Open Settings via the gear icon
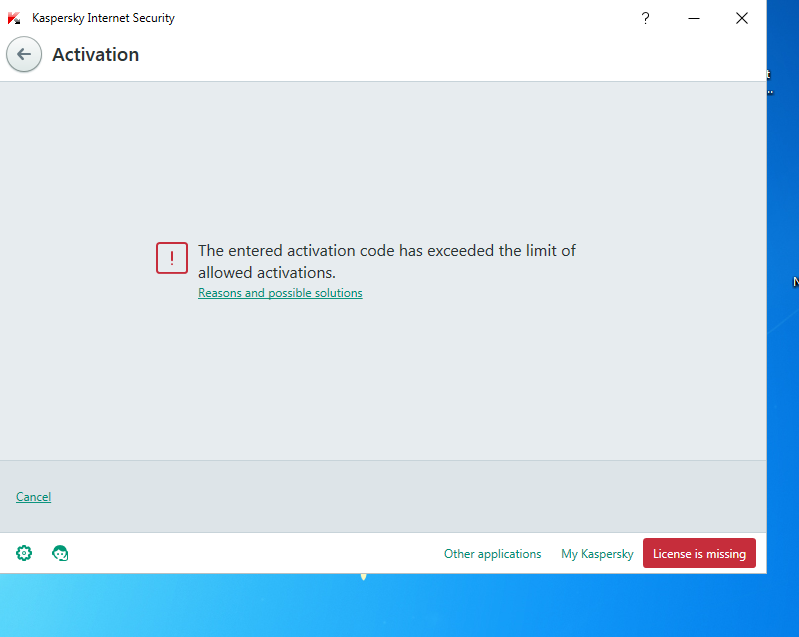Viewport: 799px width, 637px height. (x=24, y=553)
